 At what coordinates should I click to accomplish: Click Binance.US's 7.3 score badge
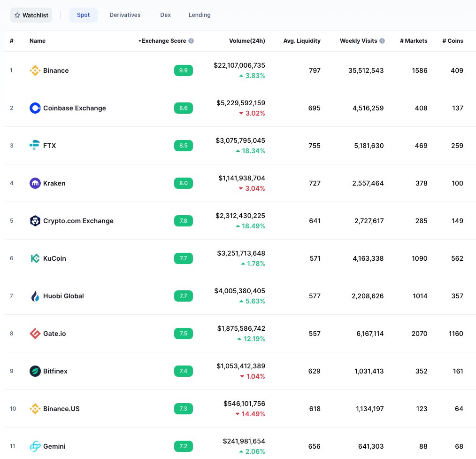(x=184, y=409)
